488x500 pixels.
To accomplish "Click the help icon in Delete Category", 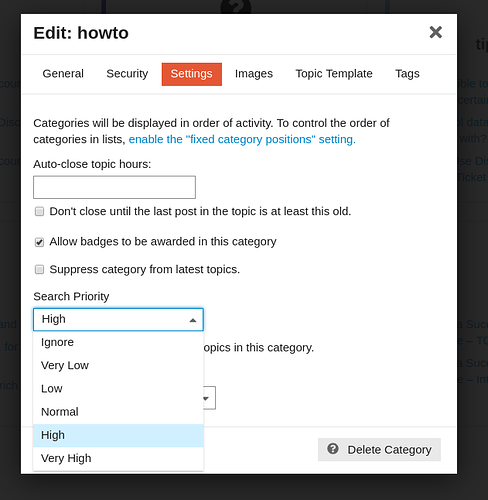I will pos(333,449).
